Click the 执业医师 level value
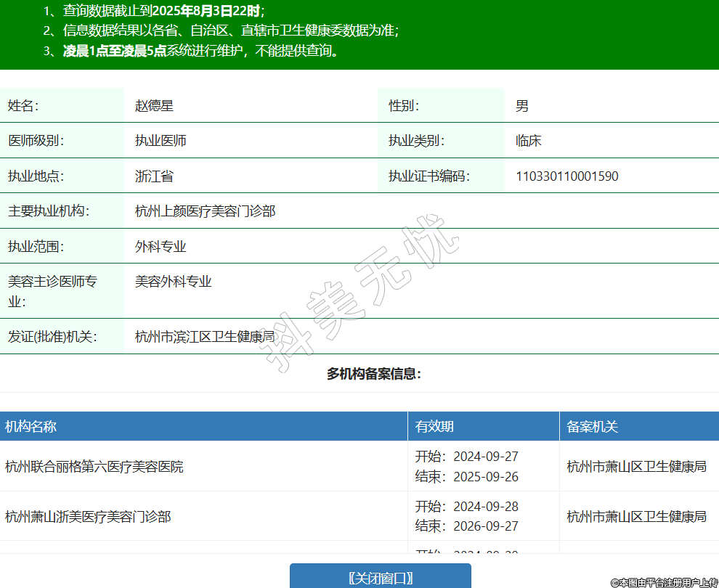Viewport: 719px width, 588px height. tap(161, 141)
